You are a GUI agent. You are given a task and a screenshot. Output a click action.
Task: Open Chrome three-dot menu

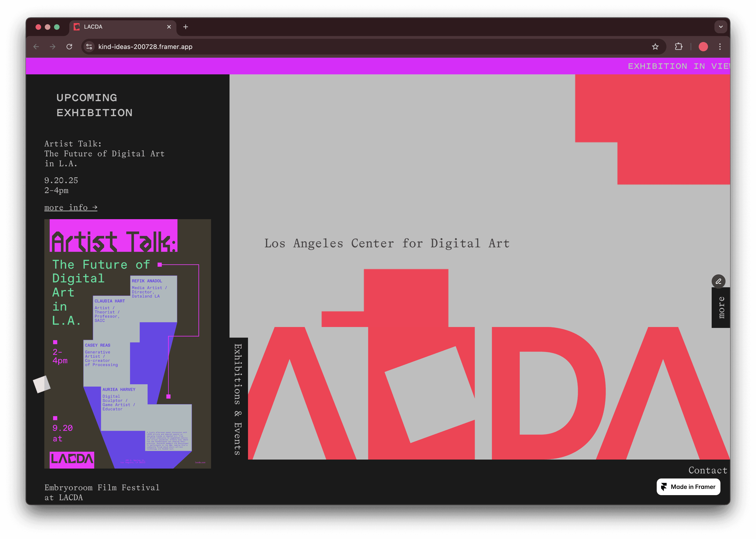720,47
